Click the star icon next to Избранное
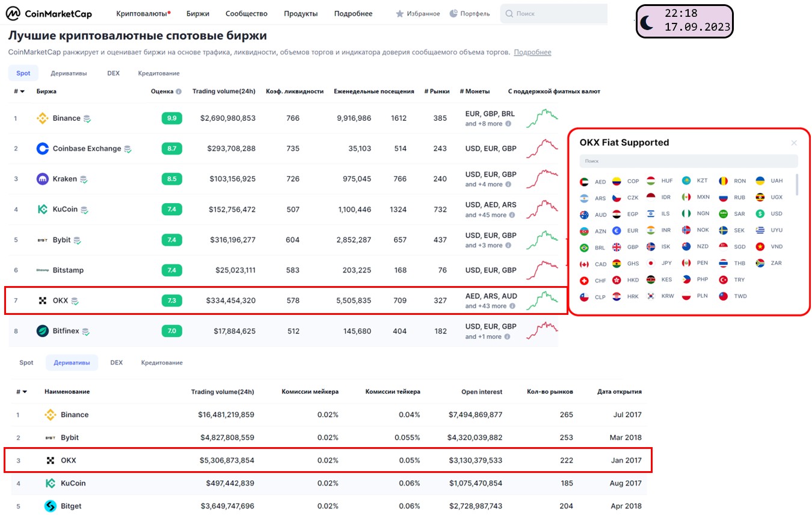The width and height of the screenshot is (812, 515). point(399,13)
